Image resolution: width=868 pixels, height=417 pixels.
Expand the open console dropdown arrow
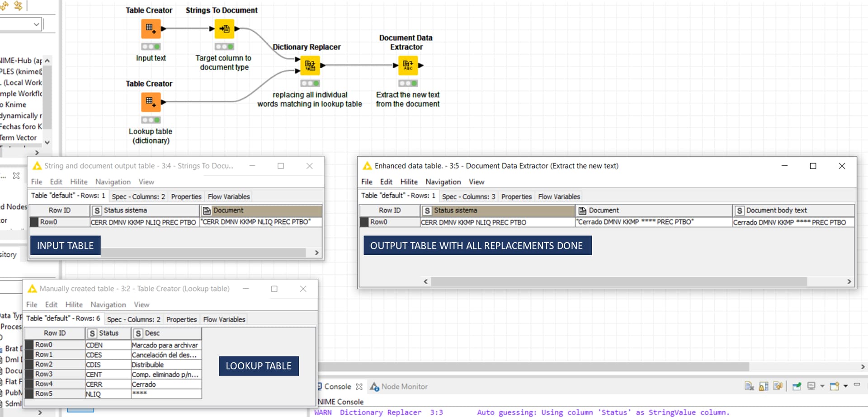pos(845,386)
